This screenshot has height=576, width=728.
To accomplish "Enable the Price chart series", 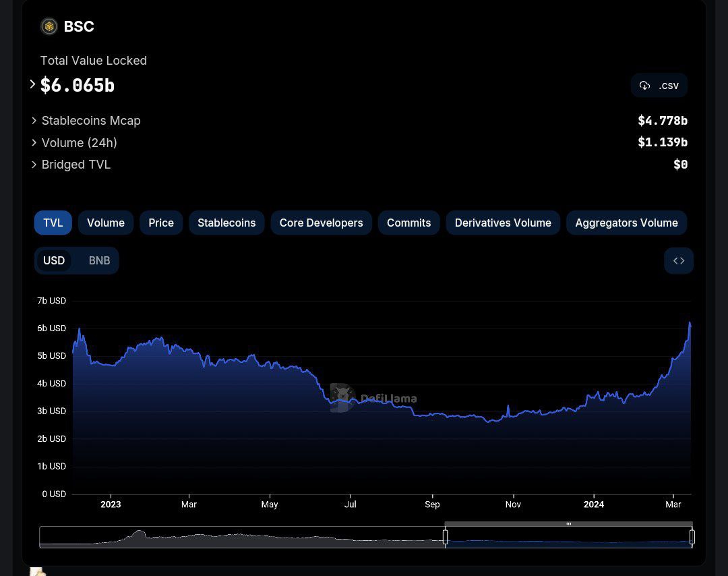I will 161,223.
